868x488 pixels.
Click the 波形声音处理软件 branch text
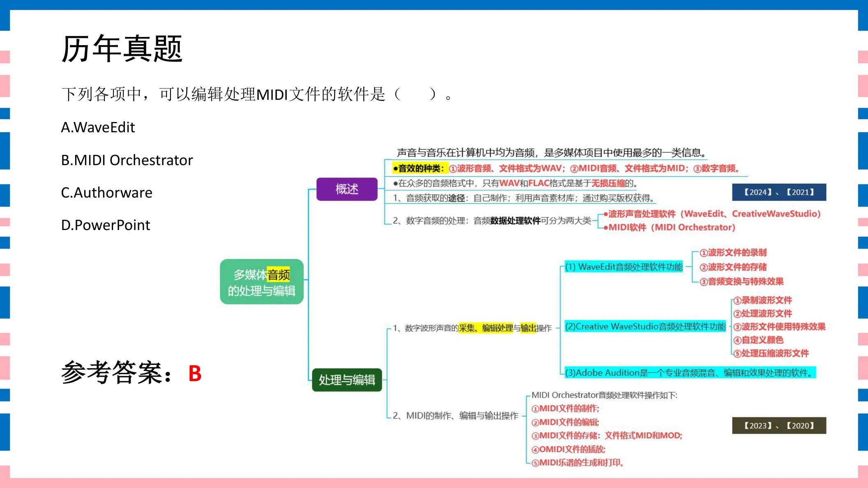click(712, 214)
